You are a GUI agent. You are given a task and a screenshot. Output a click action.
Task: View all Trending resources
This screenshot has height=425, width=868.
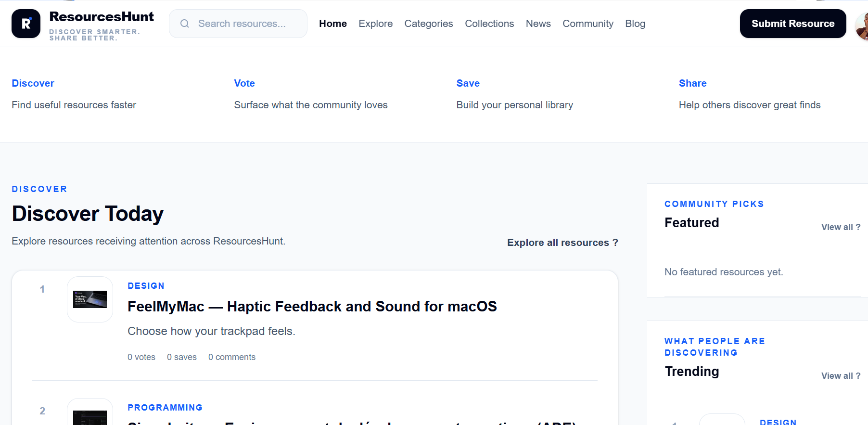pyautogui.click(x=841, y=376)
